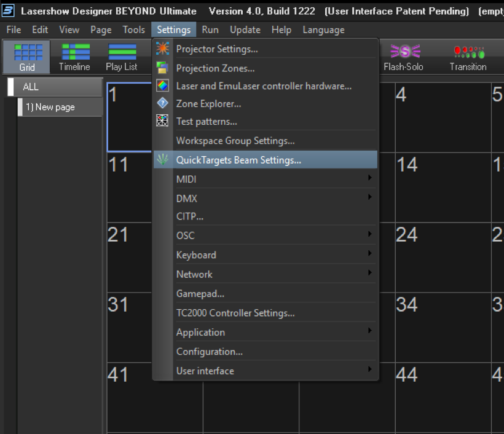
Task: Select grid cue cell 14
Action: (443, 187)
